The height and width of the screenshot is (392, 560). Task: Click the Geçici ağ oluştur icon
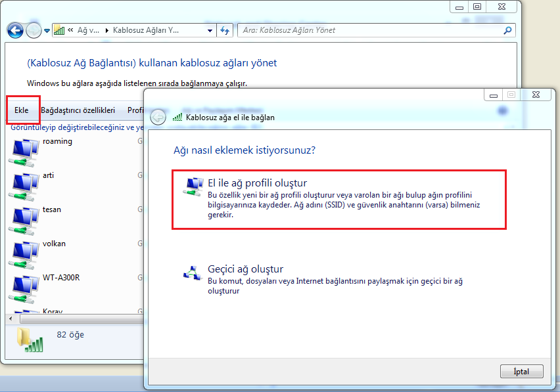point(193,271)
